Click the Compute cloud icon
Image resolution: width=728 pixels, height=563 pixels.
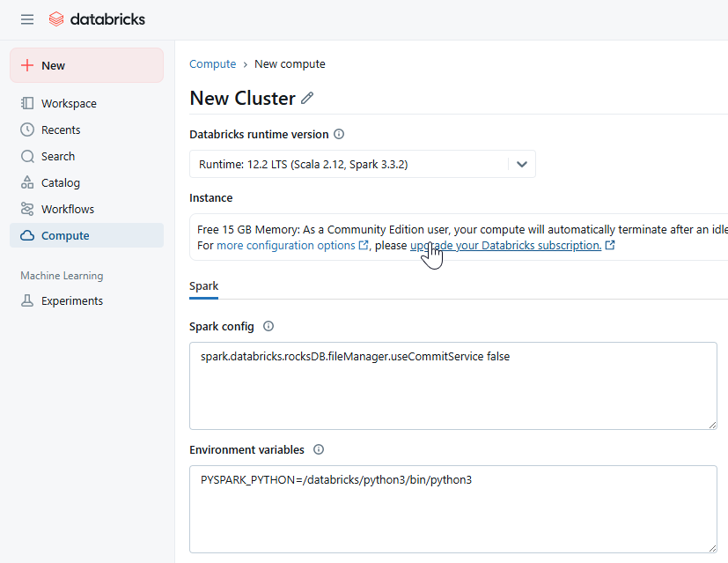[x=27, y=235]
